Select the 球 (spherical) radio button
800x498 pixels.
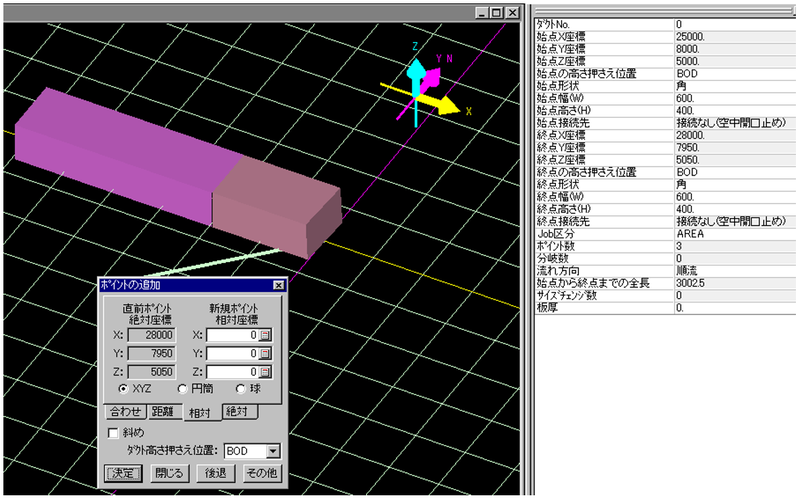(x=241, y=389)
